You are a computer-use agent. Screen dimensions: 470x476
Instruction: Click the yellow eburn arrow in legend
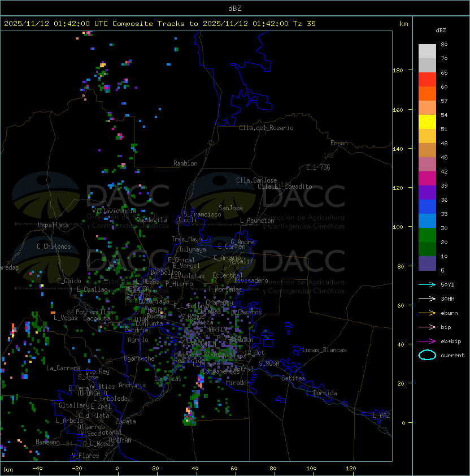pos(427,313)
